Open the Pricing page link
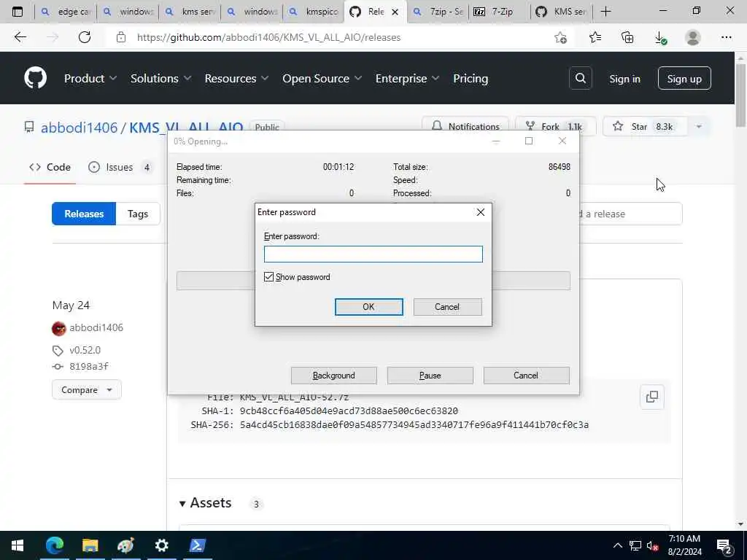Image resolution: width=747 pixels, height=560 pixels. 471,79
